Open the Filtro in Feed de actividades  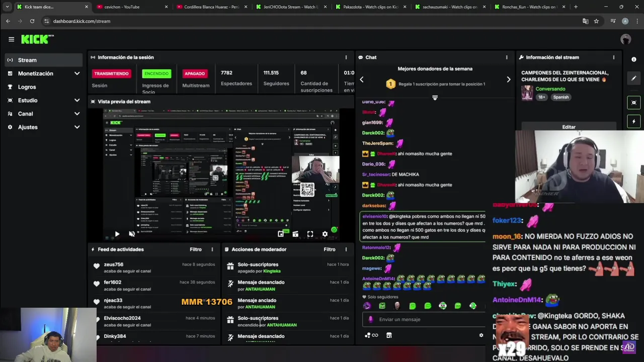196,249
